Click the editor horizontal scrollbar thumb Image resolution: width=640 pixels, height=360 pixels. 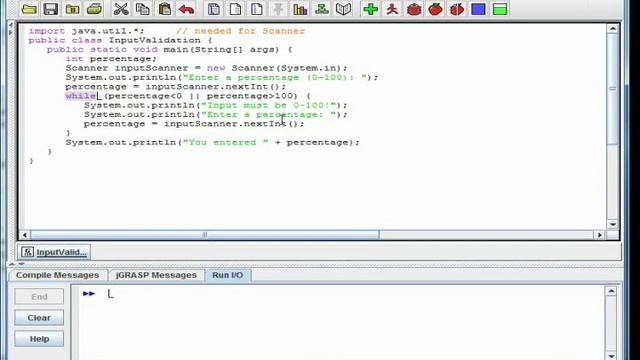click(205, 235)
